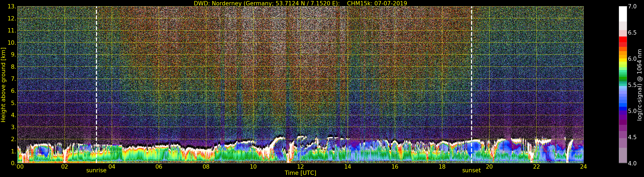
Task: Click the '22' tick on the time axis
Action: (x=536, y=167)
